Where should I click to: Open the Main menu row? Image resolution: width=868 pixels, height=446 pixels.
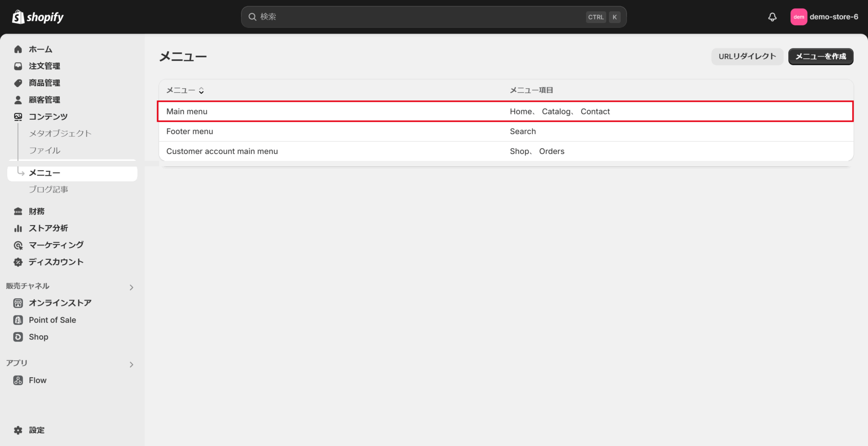(x=505, y=112)
